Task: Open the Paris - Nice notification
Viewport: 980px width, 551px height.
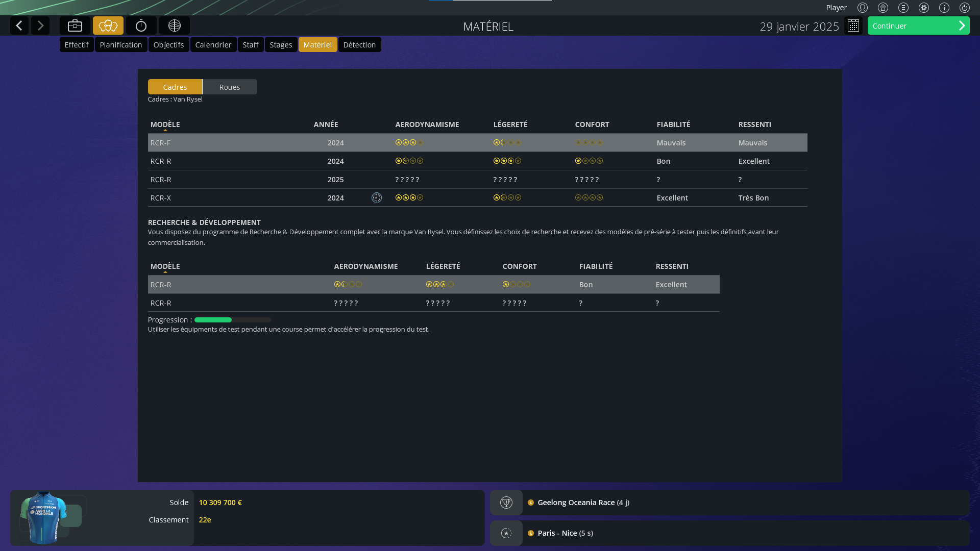Action: (729, 533)
